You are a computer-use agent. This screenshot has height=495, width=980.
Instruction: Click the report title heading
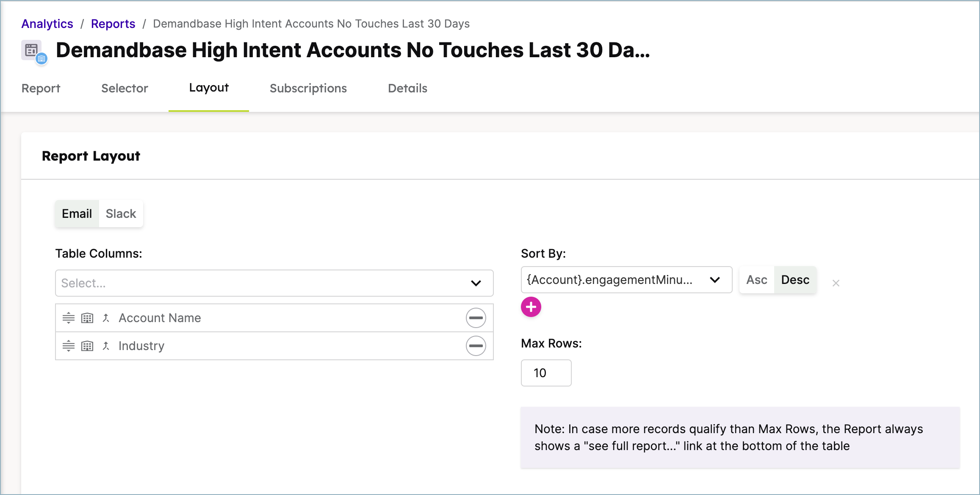353,50
